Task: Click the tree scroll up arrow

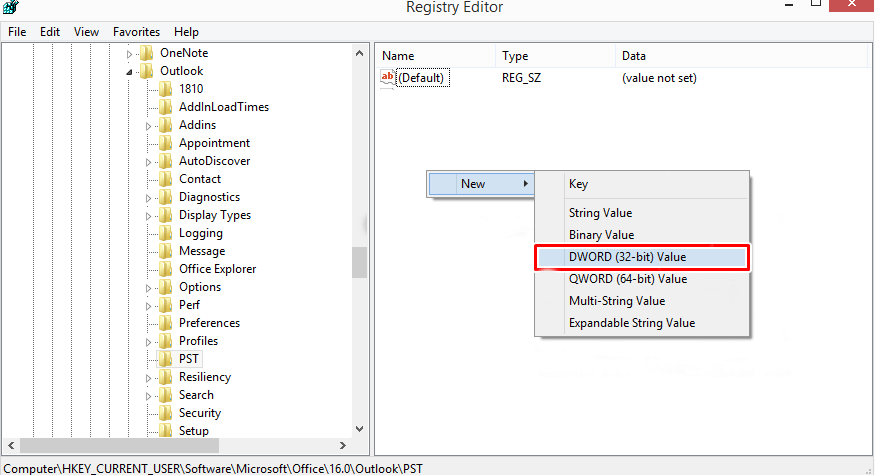Action: (360, 53)
